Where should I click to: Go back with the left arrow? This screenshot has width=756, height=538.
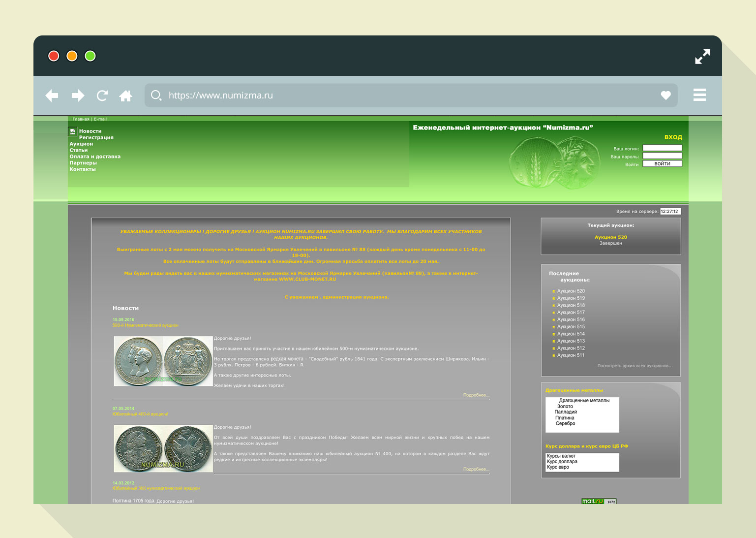point(52,95)
